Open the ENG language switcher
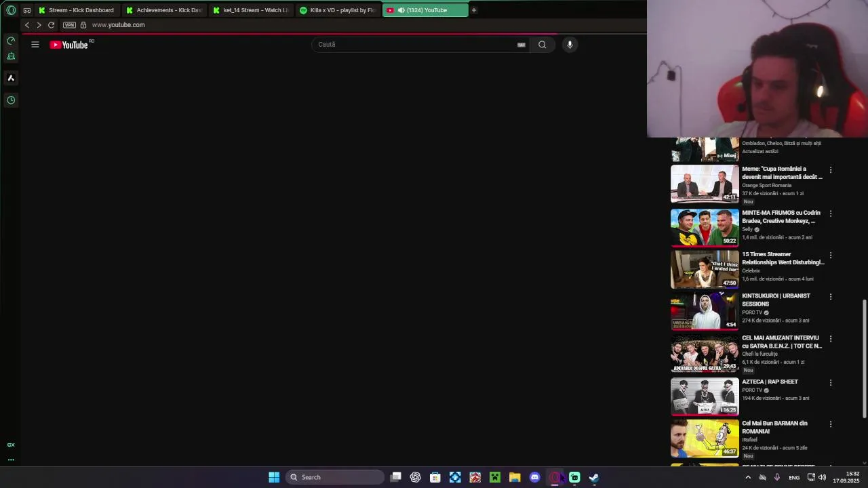 (x=794, y=478)
